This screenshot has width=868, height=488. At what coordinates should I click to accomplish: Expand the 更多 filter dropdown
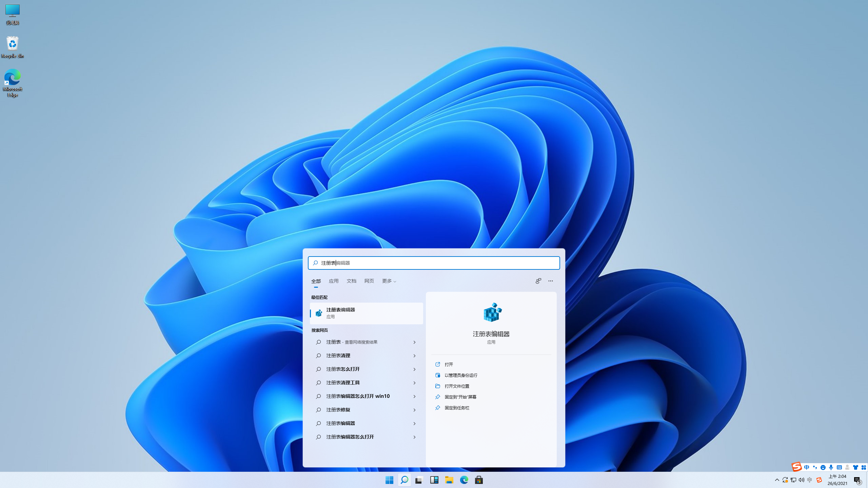tap(389, 281)
